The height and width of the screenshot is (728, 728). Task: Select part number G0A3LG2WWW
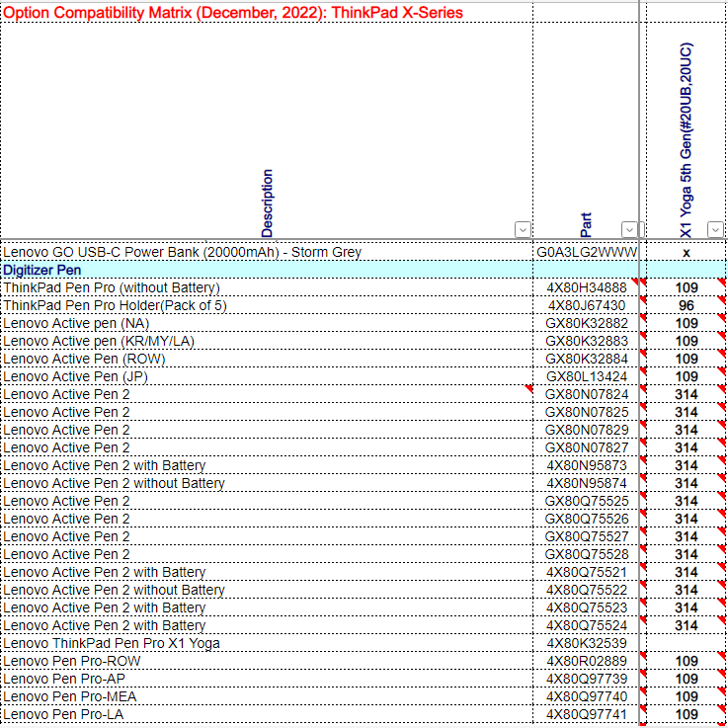587,252
